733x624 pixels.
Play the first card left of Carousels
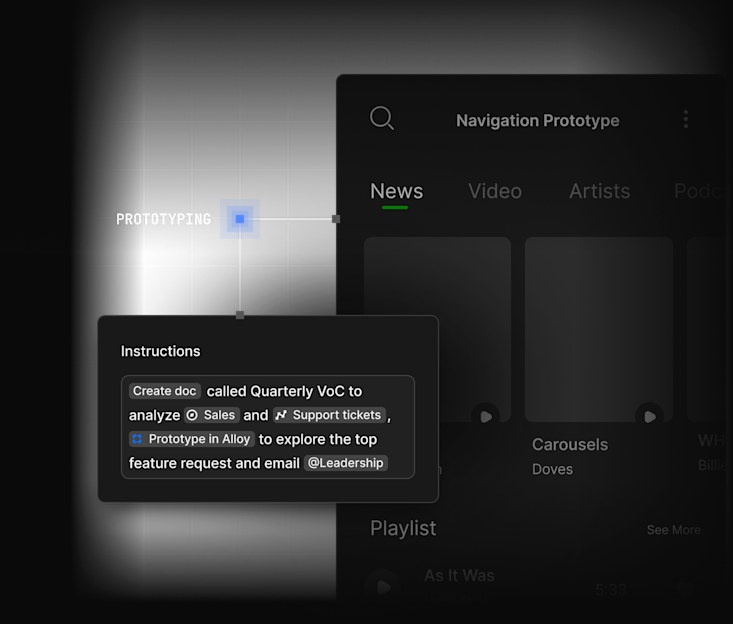click(486, 416)
